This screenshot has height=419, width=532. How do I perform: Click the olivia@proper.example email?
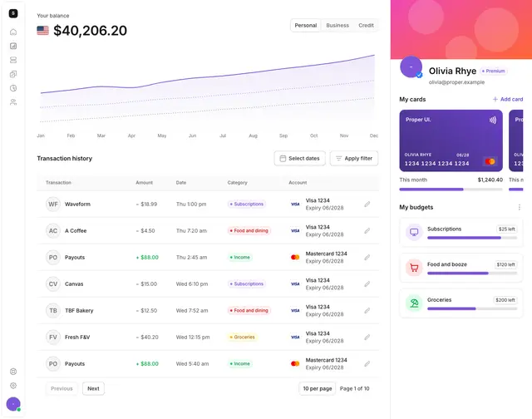point(456,82)
